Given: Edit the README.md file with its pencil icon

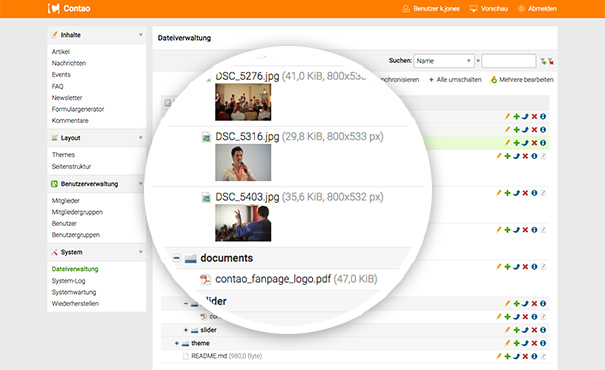Looking at the screenshot, I should tap(499, 356).
